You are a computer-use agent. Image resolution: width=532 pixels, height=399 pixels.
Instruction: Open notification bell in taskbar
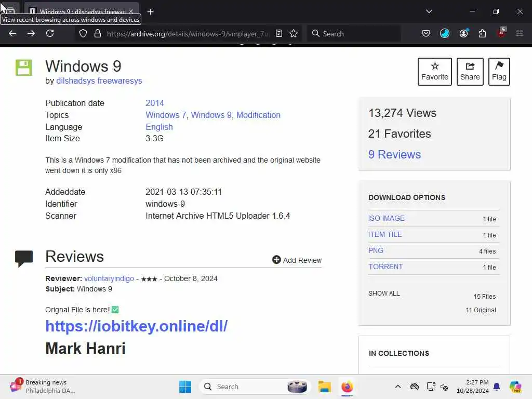497,387
